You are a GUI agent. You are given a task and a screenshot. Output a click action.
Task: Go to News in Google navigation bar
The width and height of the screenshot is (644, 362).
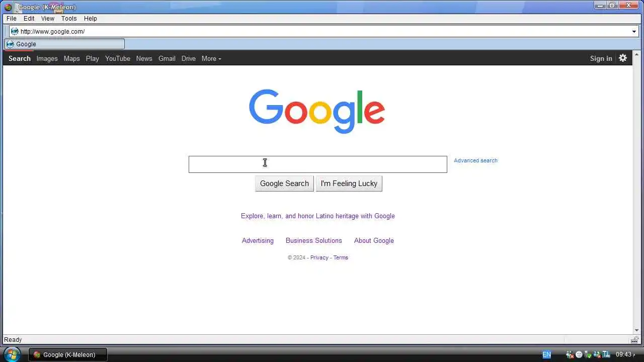(x=144, y=58)
